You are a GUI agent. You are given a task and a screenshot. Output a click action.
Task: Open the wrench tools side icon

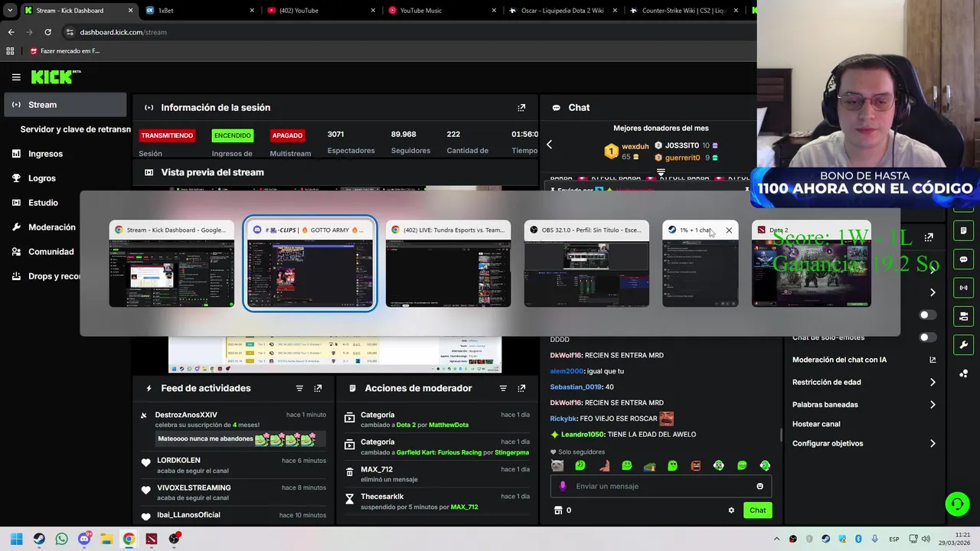point(963,344)
